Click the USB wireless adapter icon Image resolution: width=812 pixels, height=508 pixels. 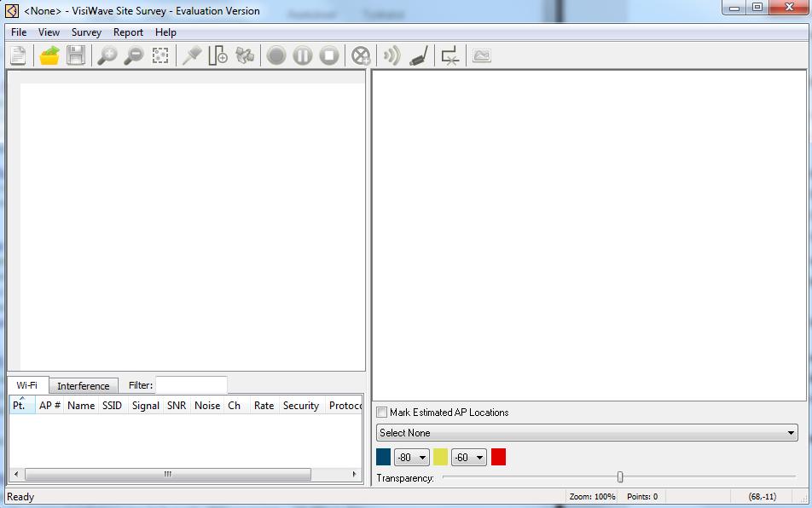pos(419,55)
